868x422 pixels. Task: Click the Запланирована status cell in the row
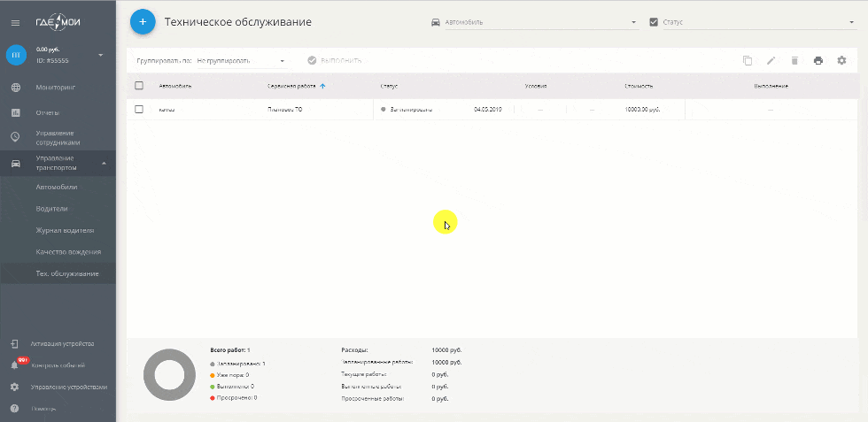tap(407, 110)
